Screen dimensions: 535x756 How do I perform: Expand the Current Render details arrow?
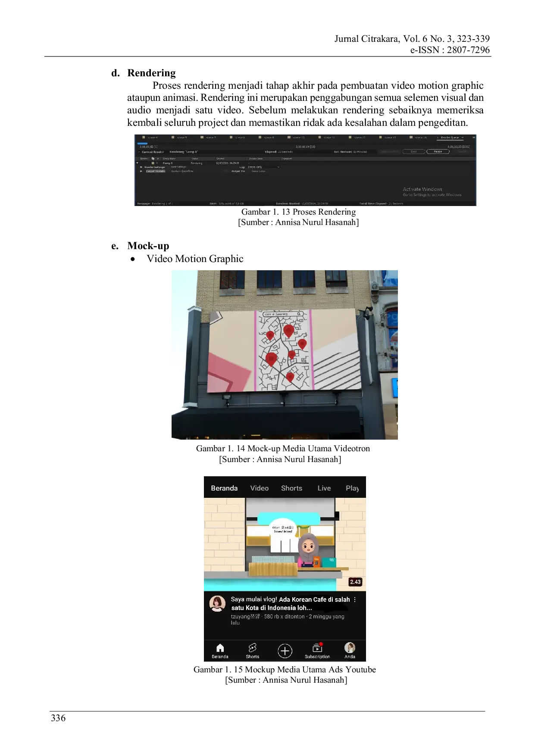[139, 152]
